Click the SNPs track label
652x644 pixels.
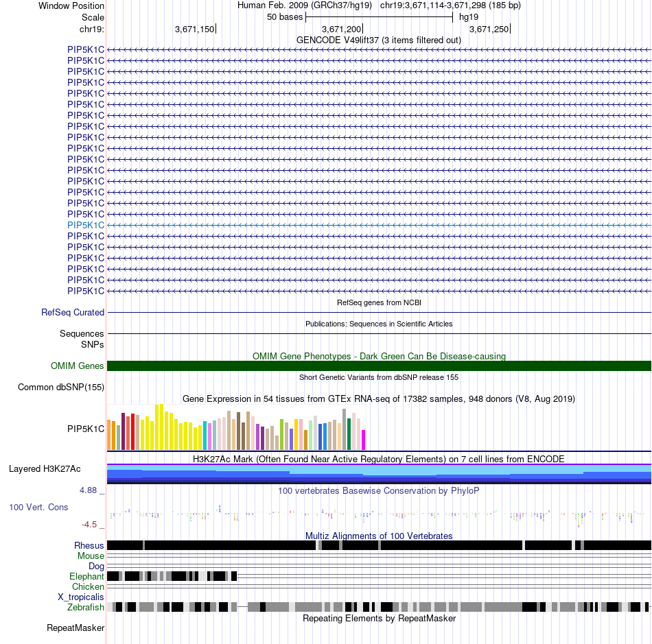[x=93, y=344]
